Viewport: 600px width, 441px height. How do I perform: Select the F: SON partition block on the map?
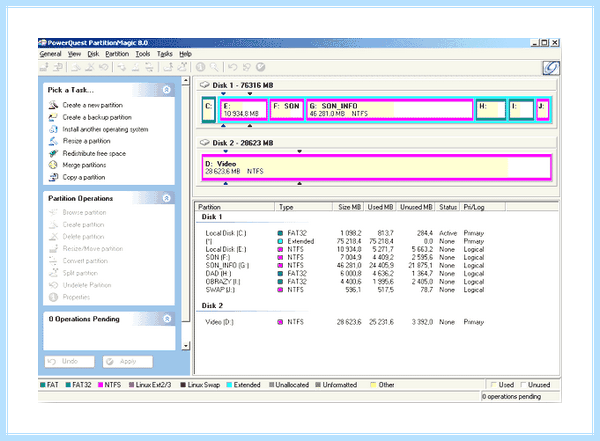[x=287, y=110]
